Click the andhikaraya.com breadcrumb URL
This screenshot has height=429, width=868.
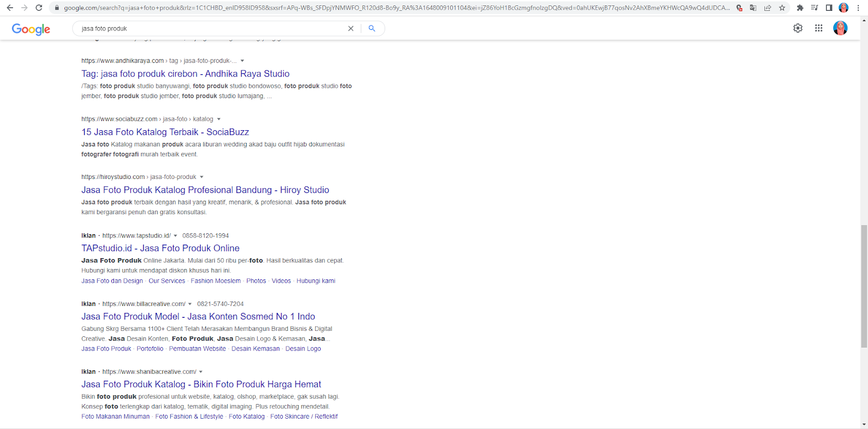point(159,61)
